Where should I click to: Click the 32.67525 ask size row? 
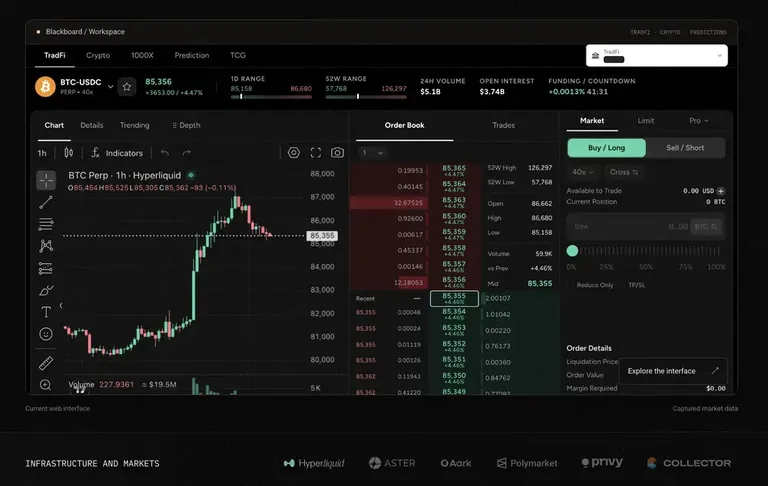pyautogui.click(x=389, y=203)
